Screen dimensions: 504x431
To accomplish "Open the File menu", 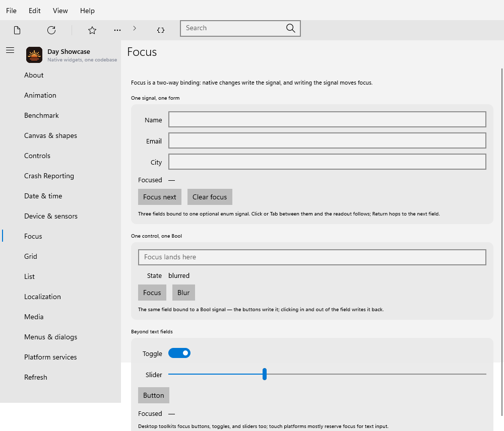I will (11, 11).
